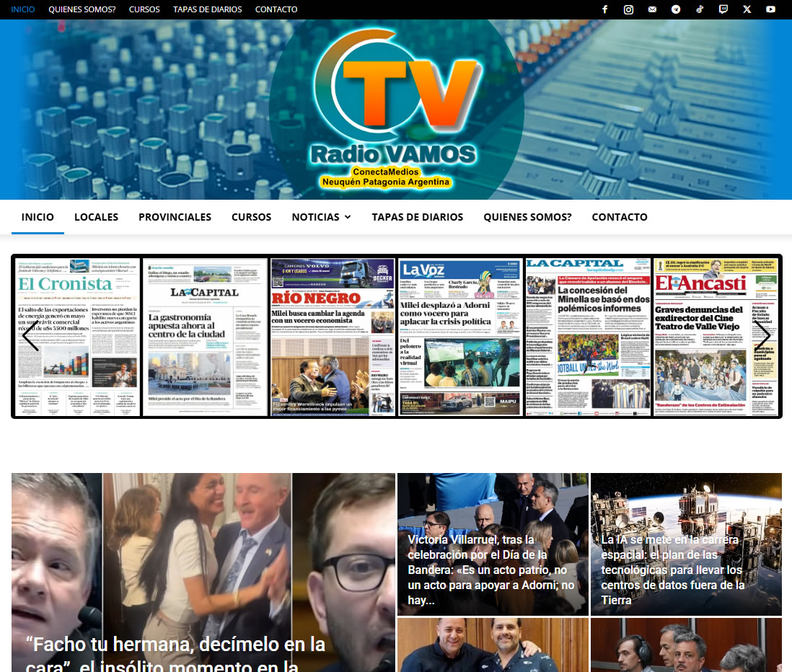792x672 pixels.
Task: Open the Twitch social icon
Action: (x=723, y=9)
